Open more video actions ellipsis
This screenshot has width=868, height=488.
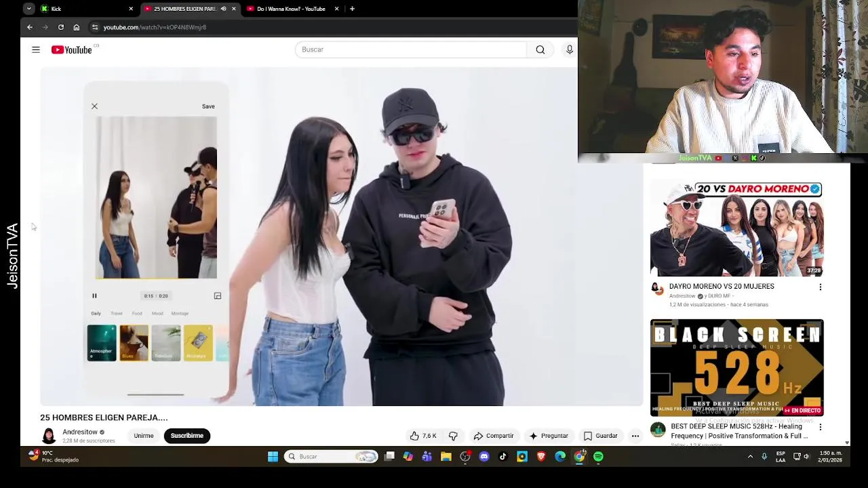tap(635, 436)
